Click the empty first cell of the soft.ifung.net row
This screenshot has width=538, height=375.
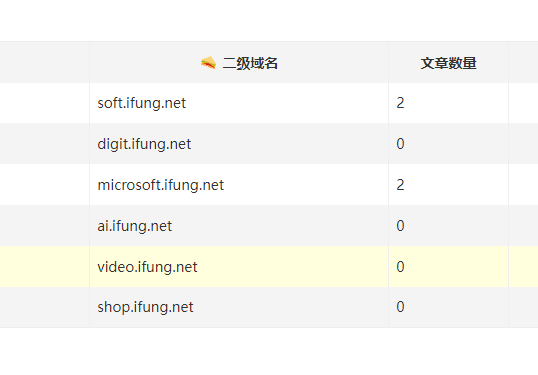45,103
